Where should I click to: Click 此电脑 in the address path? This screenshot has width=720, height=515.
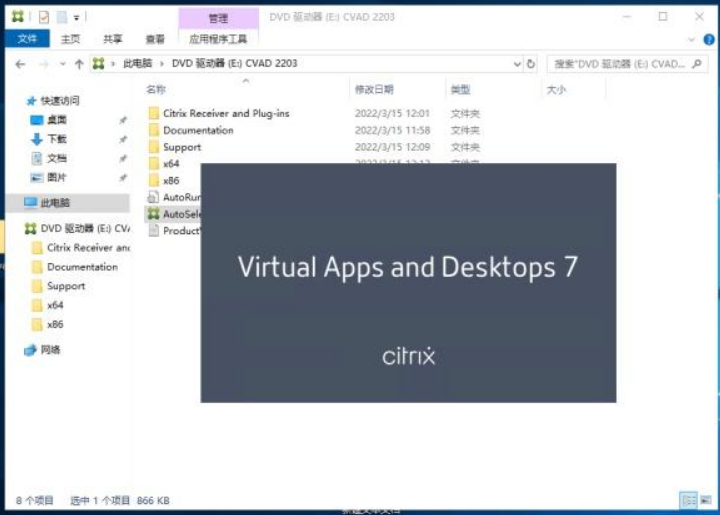(137, 63)
